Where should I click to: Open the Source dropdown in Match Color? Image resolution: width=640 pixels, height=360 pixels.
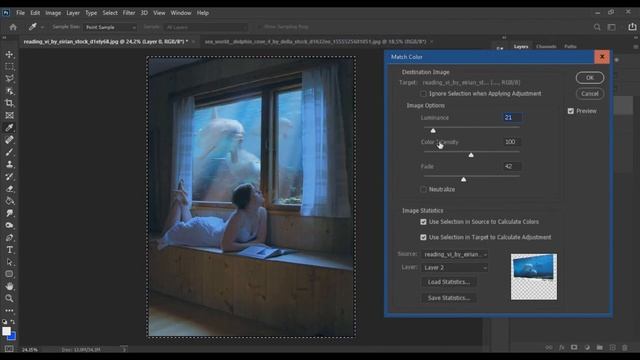coord(455,254)
